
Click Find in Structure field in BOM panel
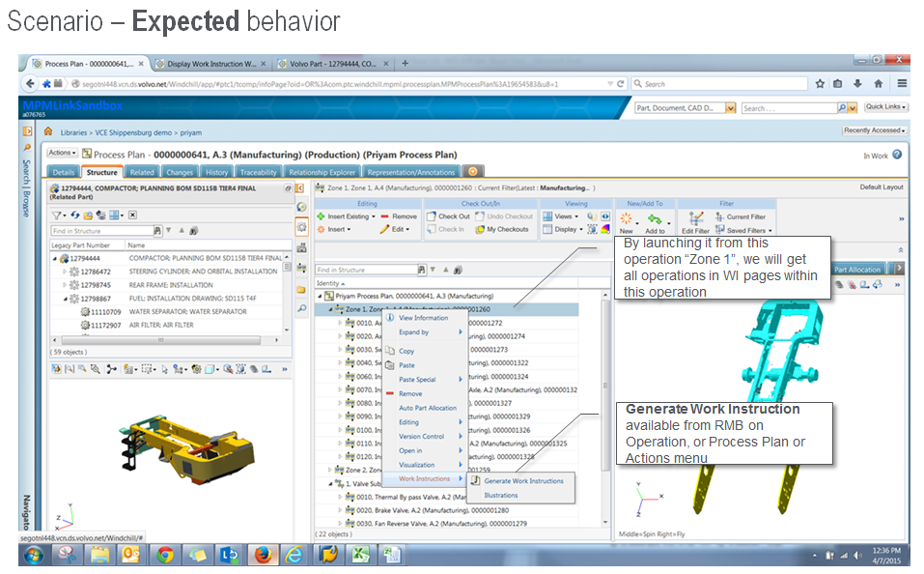pyautogui.click(x=102, y=231)
